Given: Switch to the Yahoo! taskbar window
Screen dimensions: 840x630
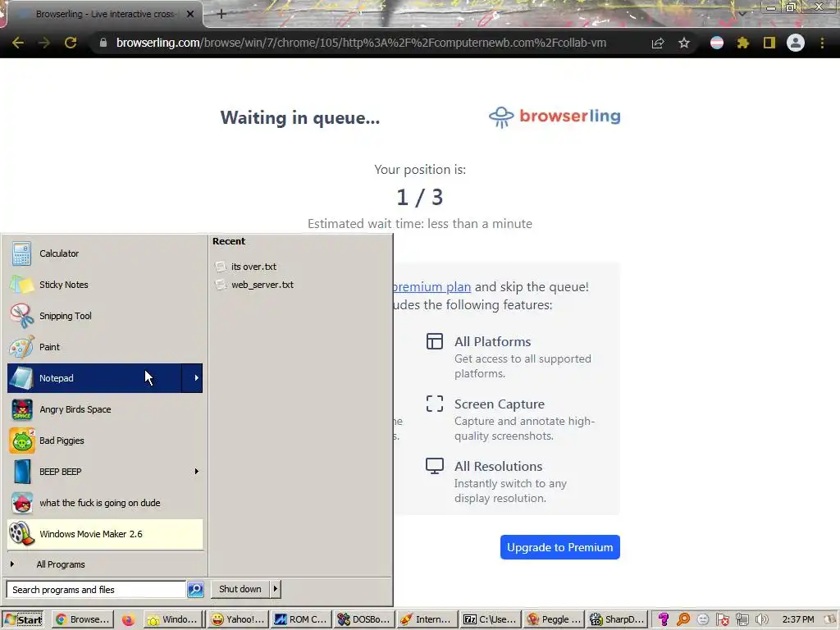Looking at the screenshot, I should pyautogui.click(x=238, y=619).
